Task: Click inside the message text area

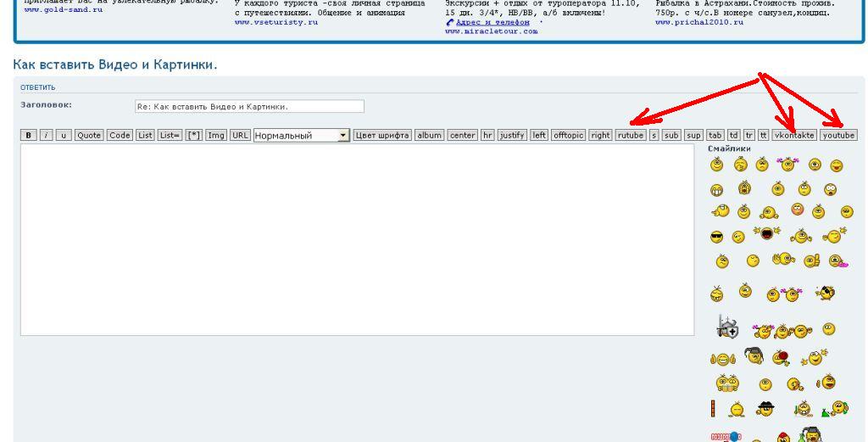Action: 356,239
